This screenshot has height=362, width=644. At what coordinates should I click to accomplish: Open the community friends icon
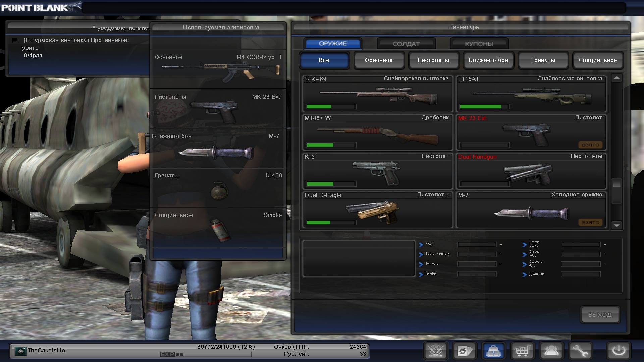click(x=551, y=351)
